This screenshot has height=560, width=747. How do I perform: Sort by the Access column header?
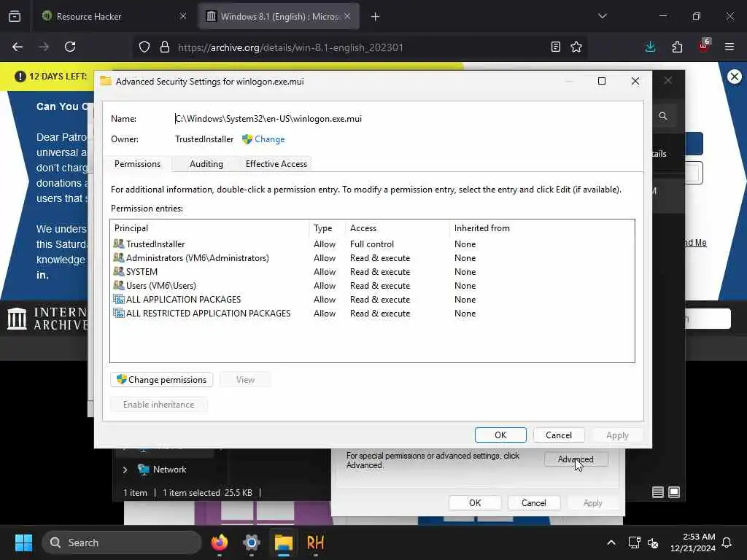(398, 228)
